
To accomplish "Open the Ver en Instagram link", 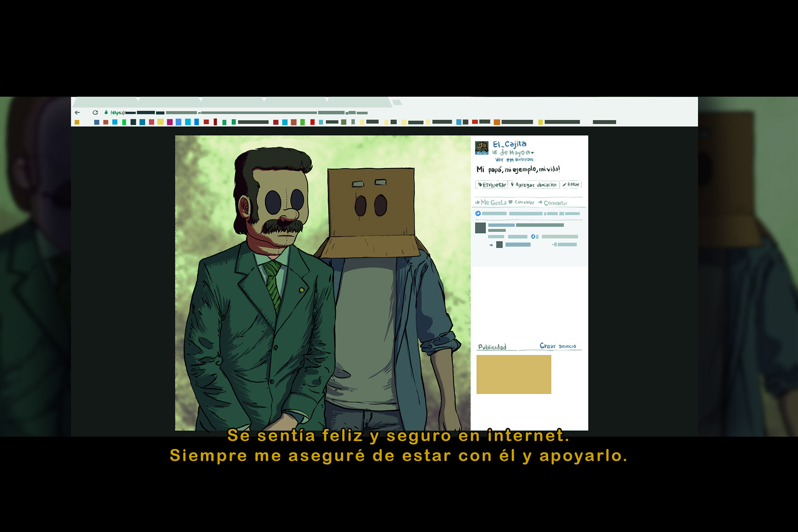I will click(514, 160).
